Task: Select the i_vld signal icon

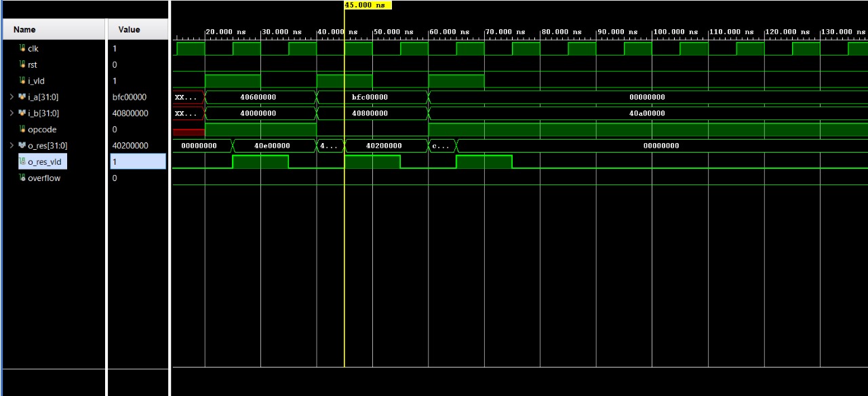Action: 22,81
